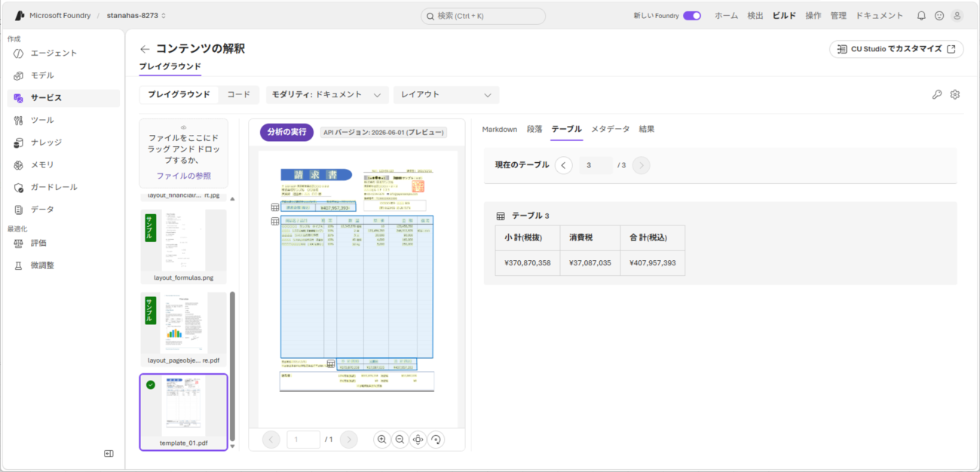Go to previous document page

[272, 440]
